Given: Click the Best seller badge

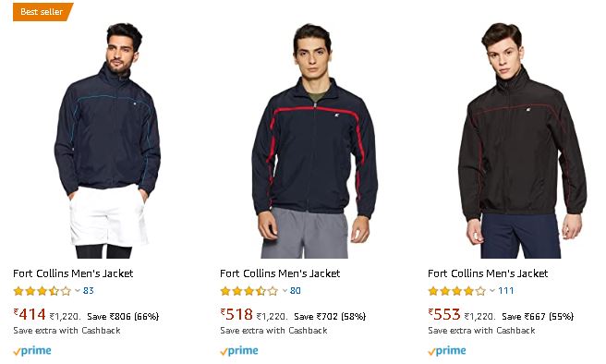Looking at the screenshot, I should click(x=42, y=12).
